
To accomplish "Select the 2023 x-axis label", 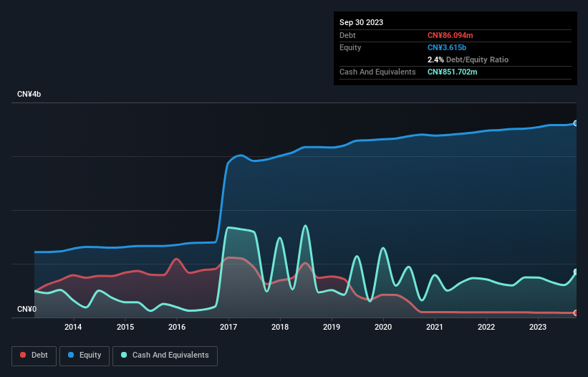I will [538, 327].
